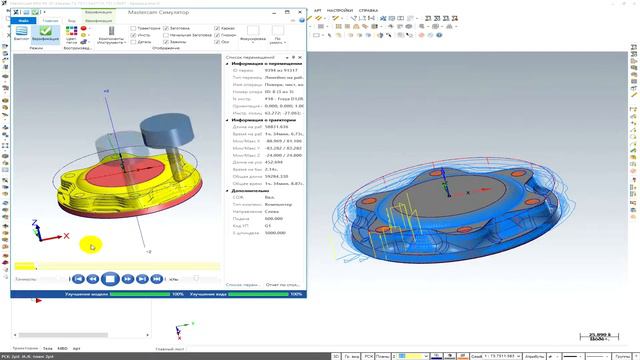Adjust the speed slider right of playback buttons
This screenshot has height=360, width=640.
(x=196, y=279)
